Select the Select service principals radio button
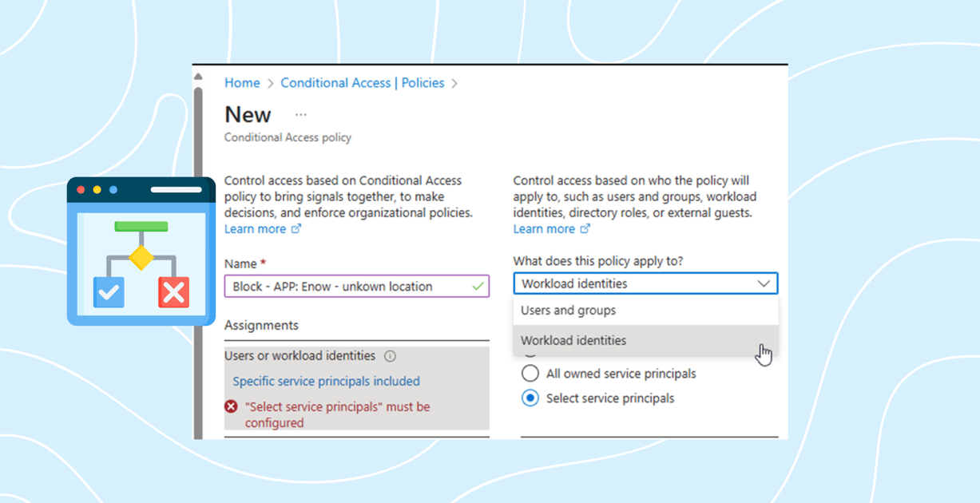Viewport: 980px width, 503px height. tap(529, 398)
